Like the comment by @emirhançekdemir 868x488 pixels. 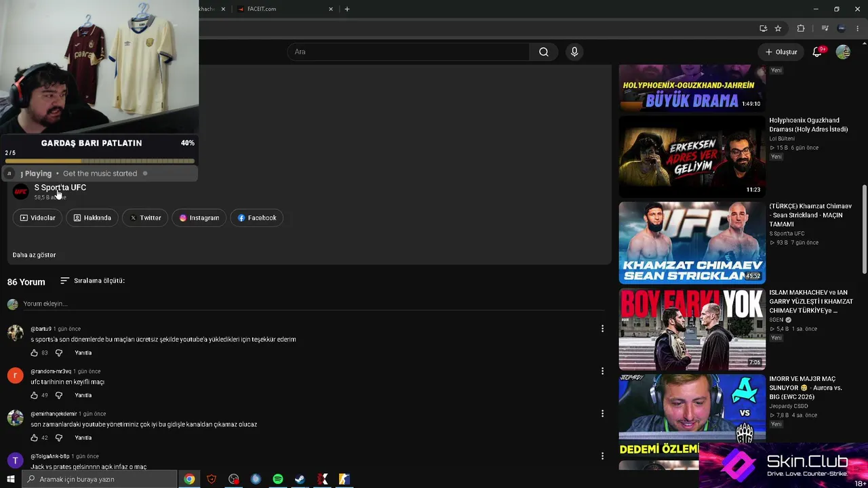point(35,438)
